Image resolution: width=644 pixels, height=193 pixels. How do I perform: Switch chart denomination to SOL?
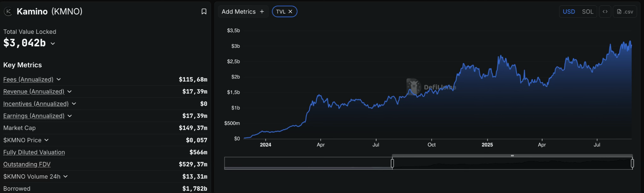[x=587, y=12]
